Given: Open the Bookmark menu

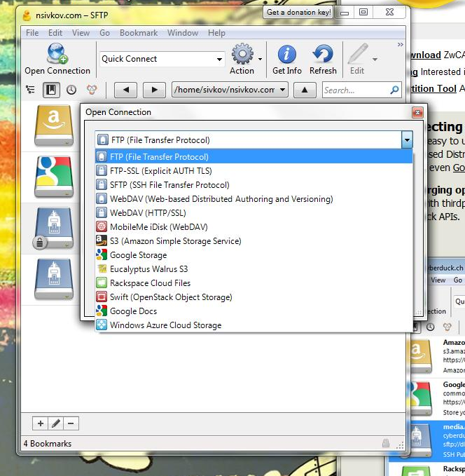Looking at the screenshot, I should [139, 33].
